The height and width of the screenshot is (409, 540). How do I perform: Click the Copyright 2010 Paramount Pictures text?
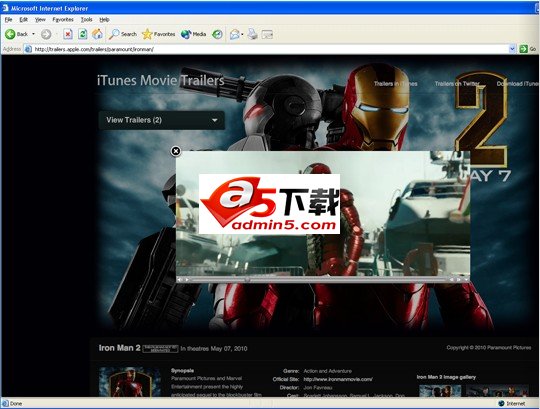coord(489,348)
